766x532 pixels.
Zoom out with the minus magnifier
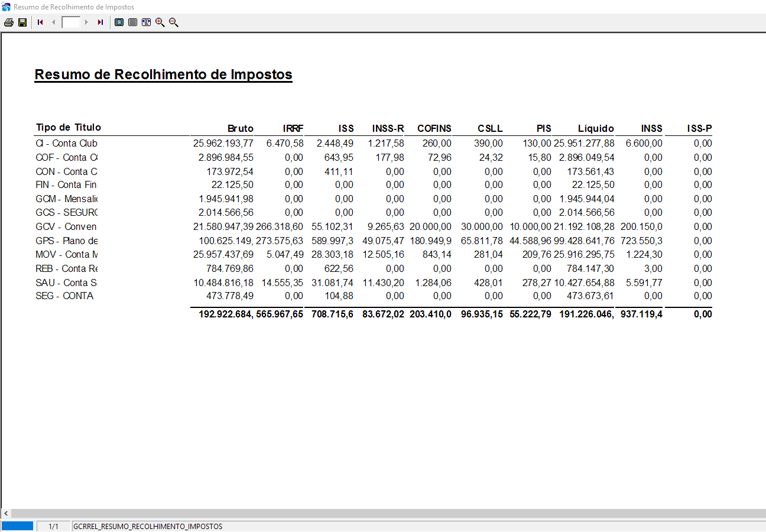pos(174,22)
